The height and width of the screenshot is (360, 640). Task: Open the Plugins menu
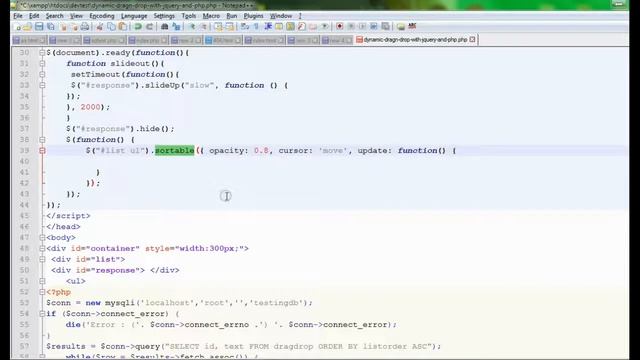click(253, 16)
